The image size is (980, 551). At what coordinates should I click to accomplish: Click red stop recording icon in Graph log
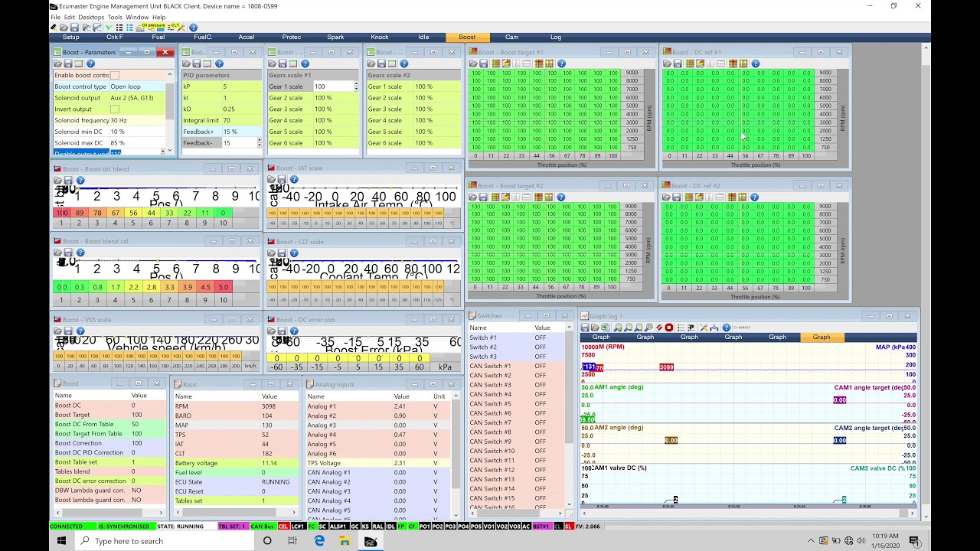[x=669, y=328]
